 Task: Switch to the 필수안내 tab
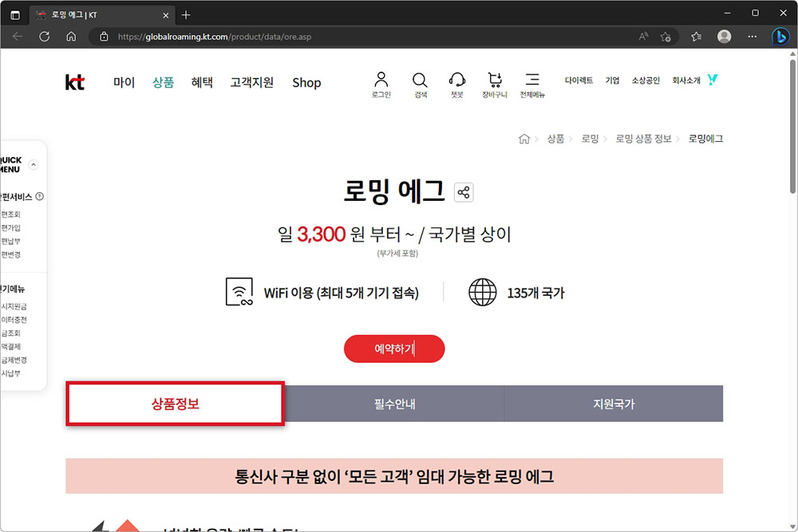394,404
